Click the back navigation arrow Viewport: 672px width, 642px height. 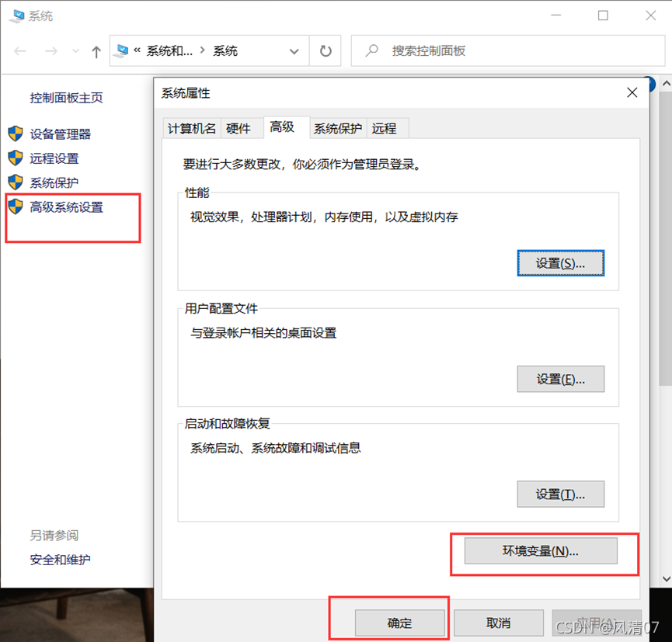[21, 50]
